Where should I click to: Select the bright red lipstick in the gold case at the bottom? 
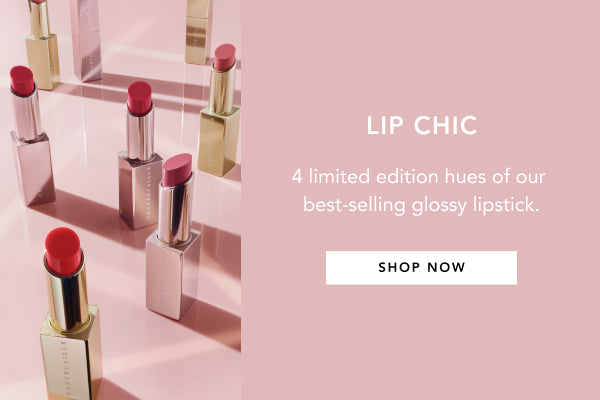pyautogui.click(x=71, y=314)
